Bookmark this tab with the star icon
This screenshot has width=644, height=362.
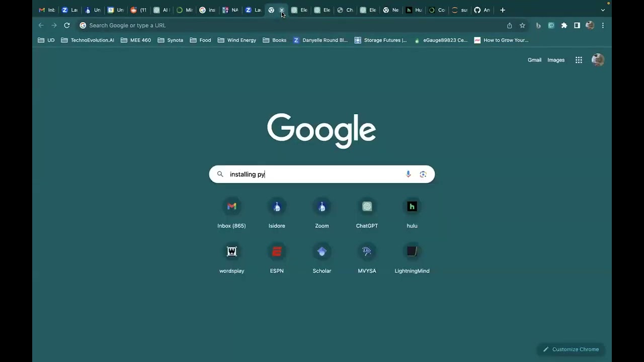(522, 25)
